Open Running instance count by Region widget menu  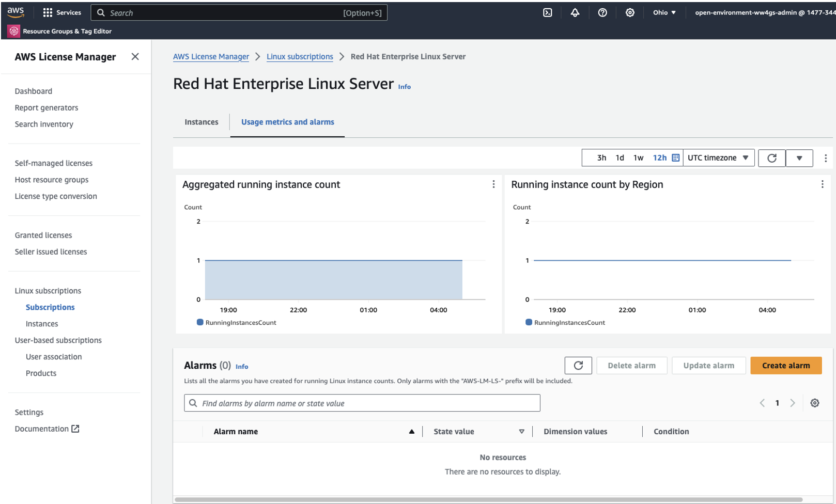[x=822, y=184]
